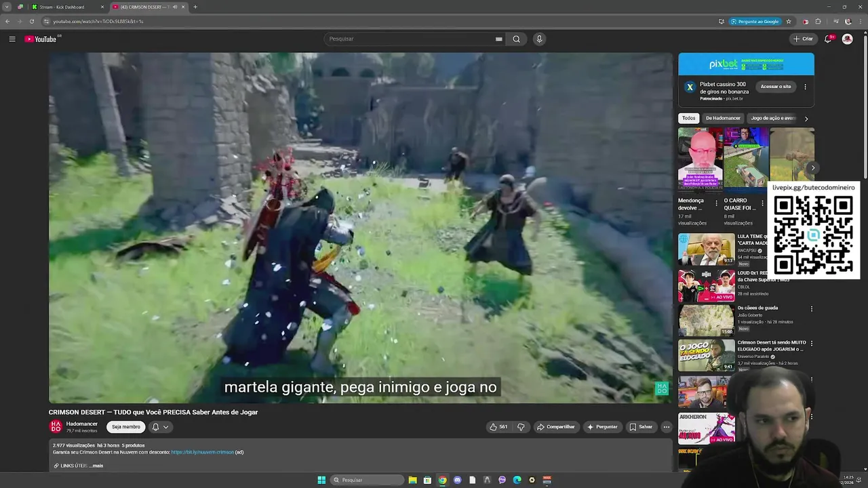
Task: Select the Jogo de ação e aventura chip
Action: pyautogui.click(x=773, y=118)
